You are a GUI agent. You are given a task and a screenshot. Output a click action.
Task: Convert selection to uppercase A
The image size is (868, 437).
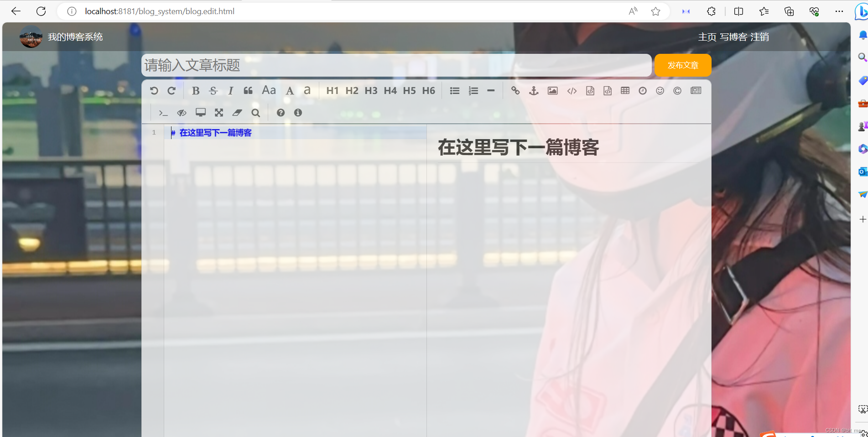pyautogui.click(x=290, y=91)
